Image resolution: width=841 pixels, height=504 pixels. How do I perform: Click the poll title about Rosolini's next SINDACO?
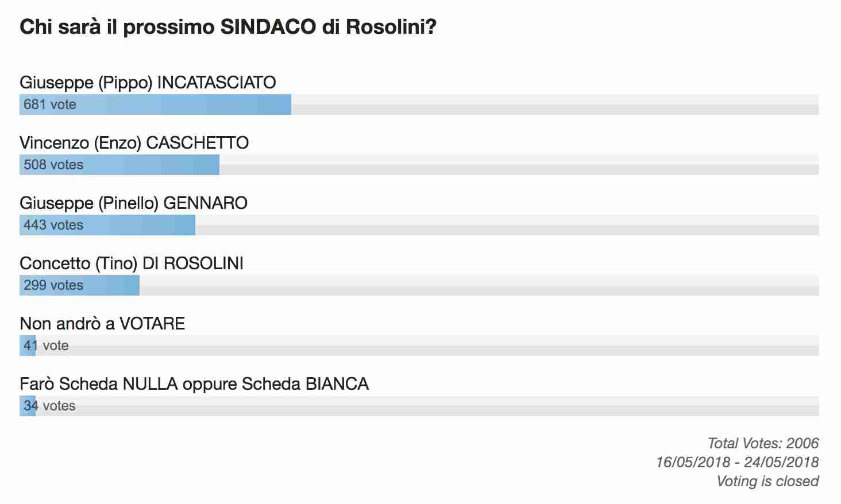pyautogui.click(x=228, y=27)
